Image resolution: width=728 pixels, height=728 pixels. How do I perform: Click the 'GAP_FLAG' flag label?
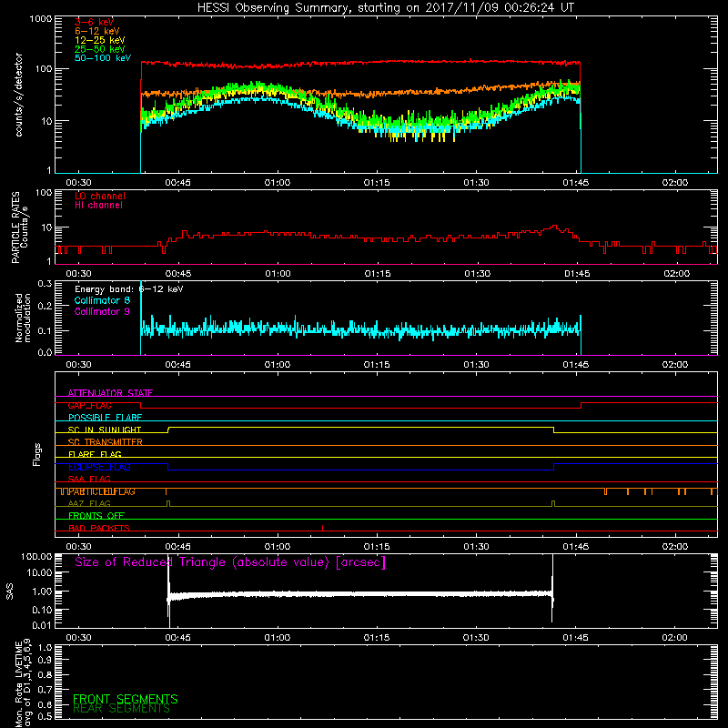pyautogui.click(x=89, y=405)
